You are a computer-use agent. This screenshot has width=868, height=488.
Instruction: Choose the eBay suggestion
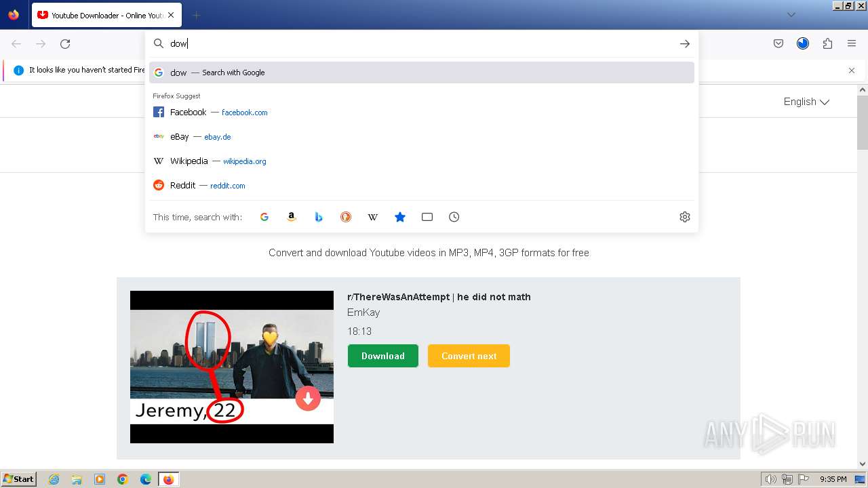(422, 137)
